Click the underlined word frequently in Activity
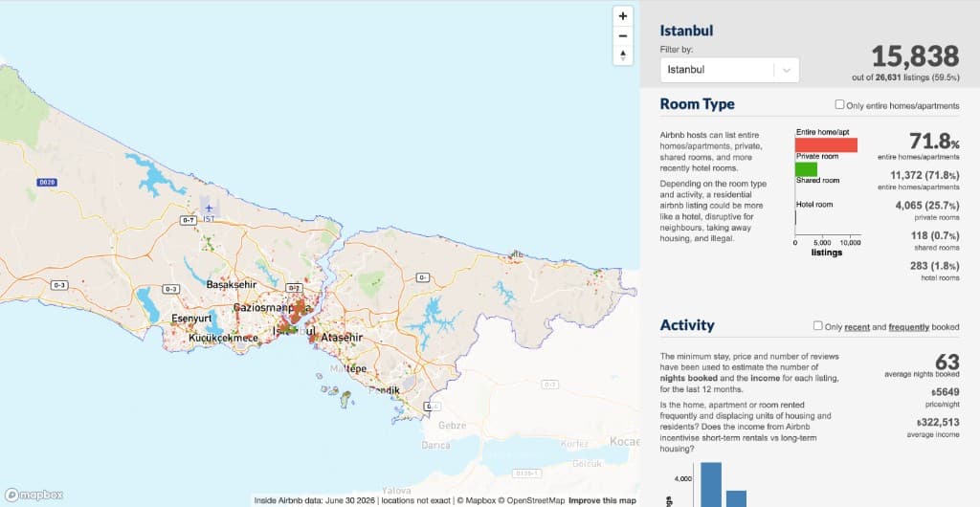The image size is (980, 507). [909, 326]
